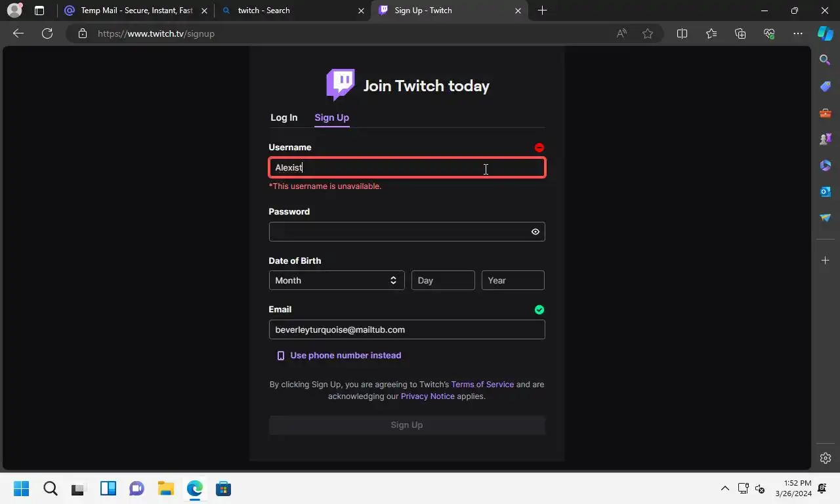840x504 pixels.
Task: Open sidebar Shopping tag icon
Action: 826,87
